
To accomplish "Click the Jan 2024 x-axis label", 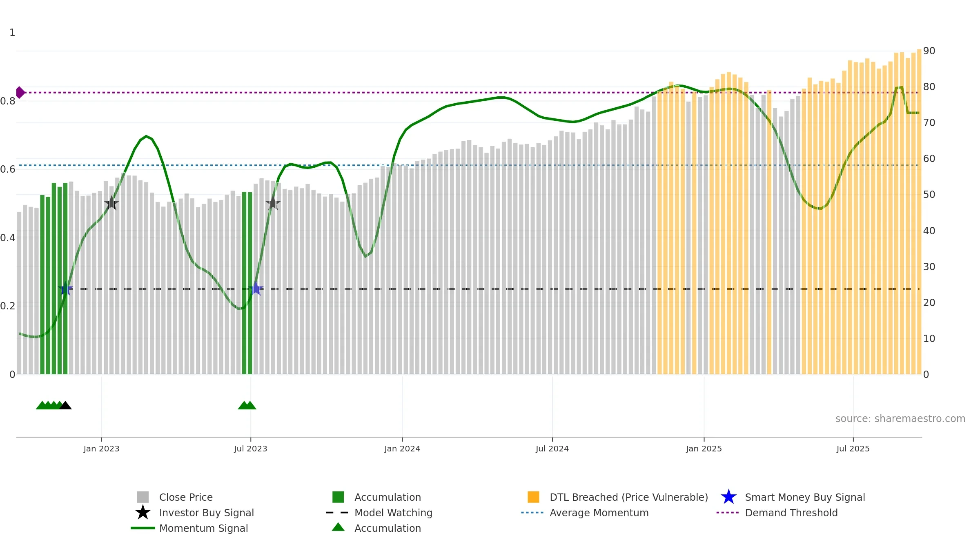I will 402,449.
